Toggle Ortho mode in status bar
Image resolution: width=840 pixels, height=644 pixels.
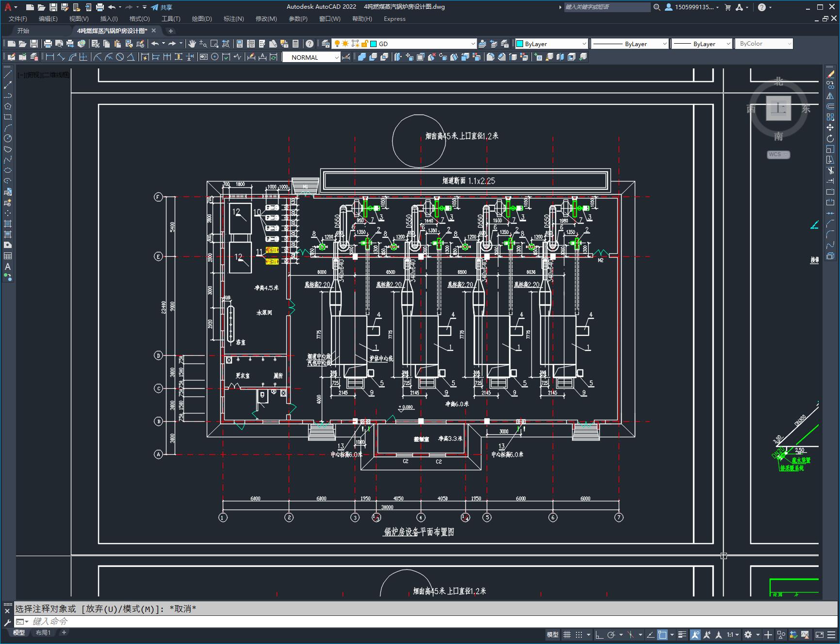coord(599,634)
